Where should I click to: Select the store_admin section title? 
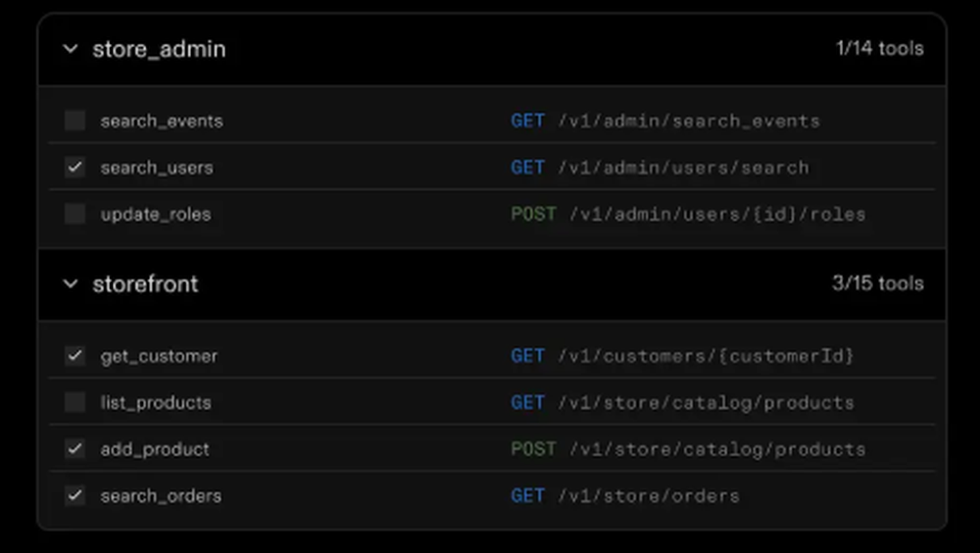[159, 49]
